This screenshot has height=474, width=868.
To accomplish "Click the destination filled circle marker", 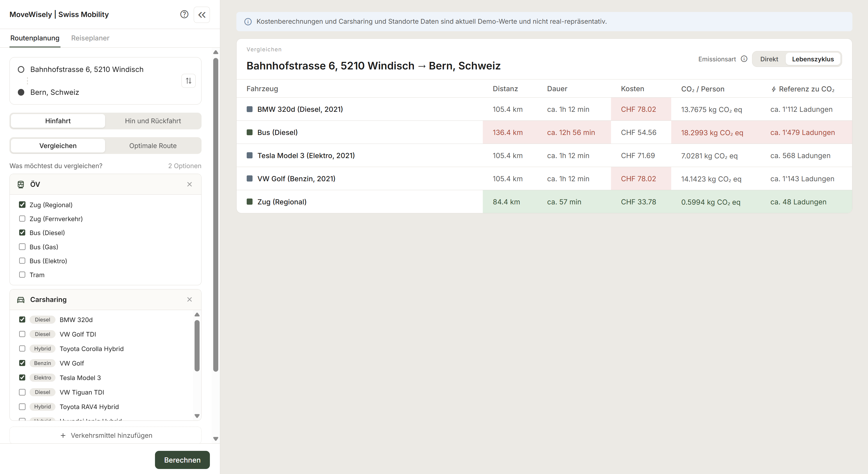I will tap(21, 92).
